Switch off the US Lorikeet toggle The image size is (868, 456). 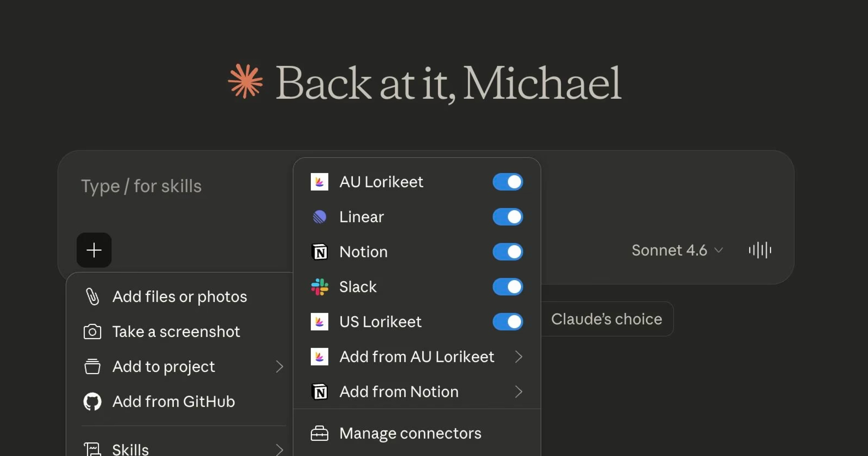[x=507, y=322]
